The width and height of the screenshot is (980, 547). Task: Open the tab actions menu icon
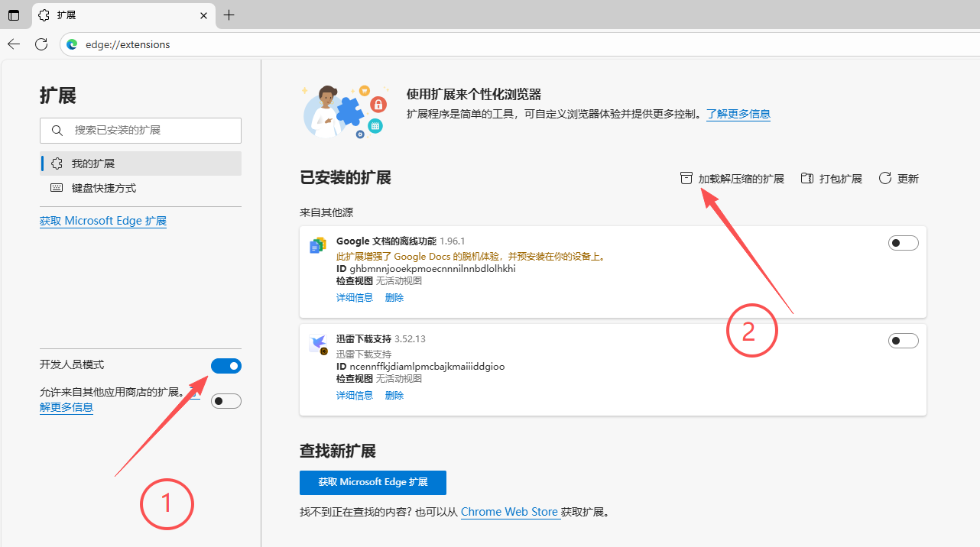14,15
